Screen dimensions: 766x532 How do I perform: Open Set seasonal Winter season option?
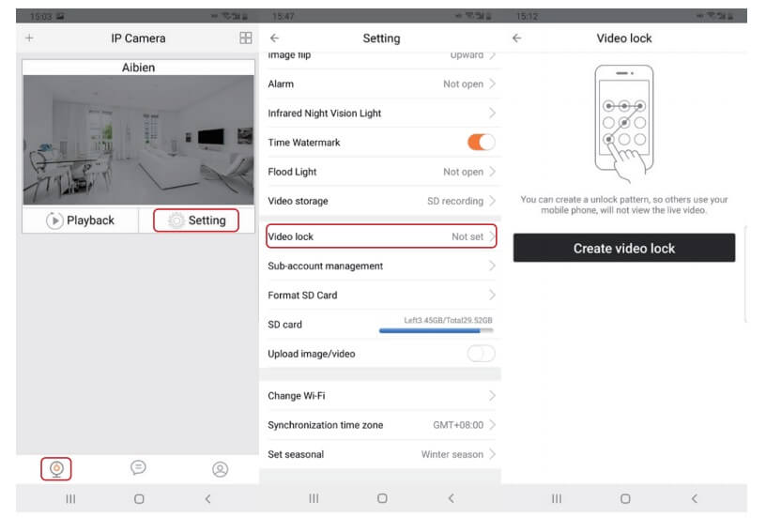(380, 454)
